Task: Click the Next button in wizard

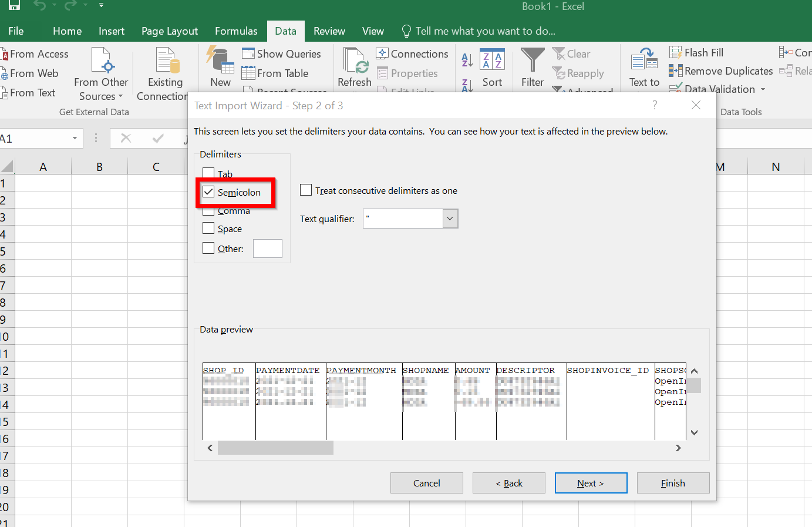Action: click(591, 483)
